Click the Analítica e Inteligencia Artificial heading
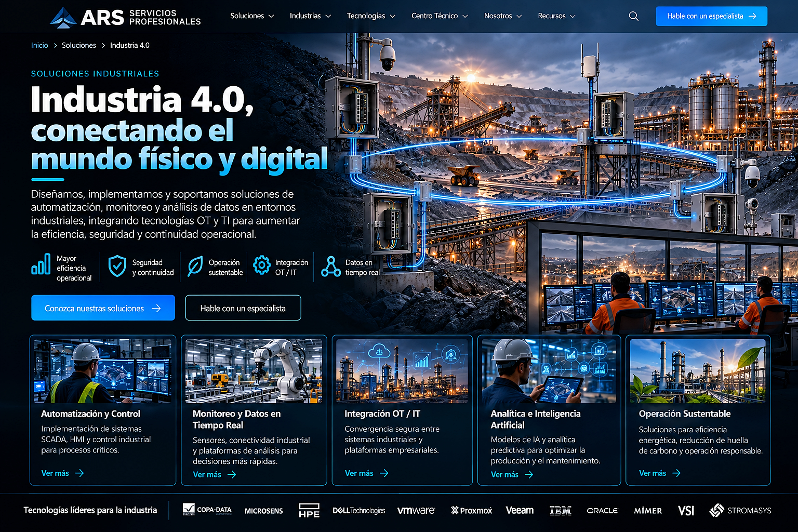 click(536, 419)
